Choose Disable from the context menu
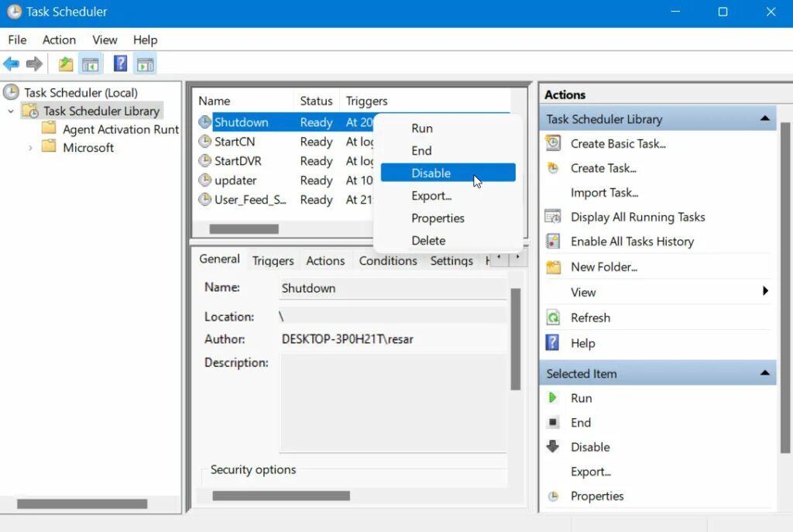793x532 pixels. (x=448, y=173)
